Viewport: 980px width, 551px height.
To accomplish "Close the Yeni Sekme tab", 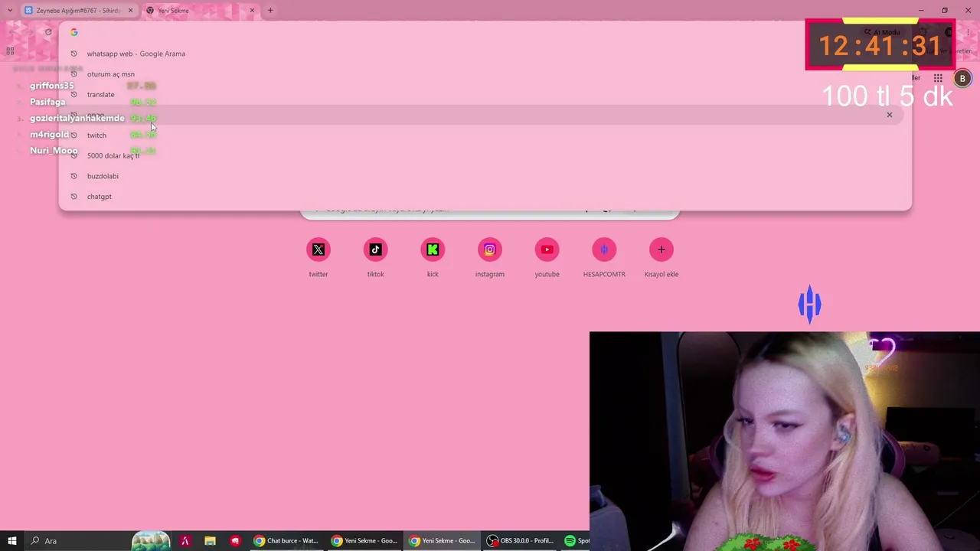I will [x=252, y=11].
